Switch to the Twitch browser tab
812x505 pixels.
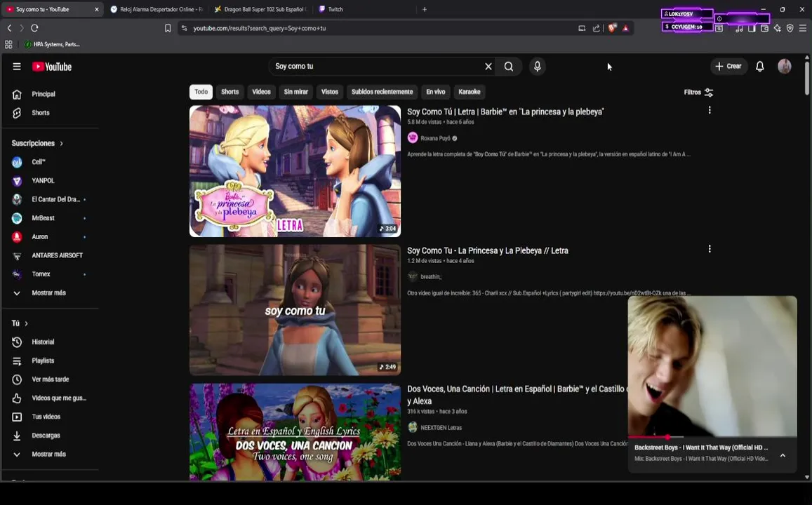pos(364,9)
